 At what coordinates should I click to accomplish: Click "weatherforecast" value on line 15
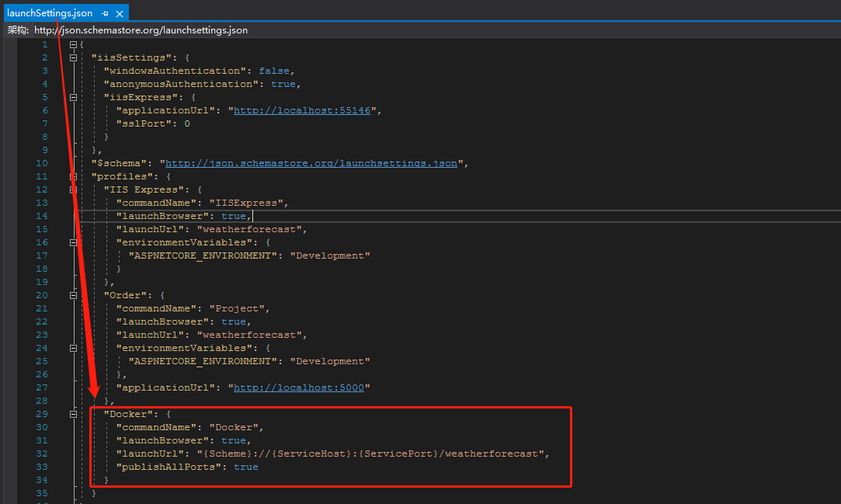point(249,230)
